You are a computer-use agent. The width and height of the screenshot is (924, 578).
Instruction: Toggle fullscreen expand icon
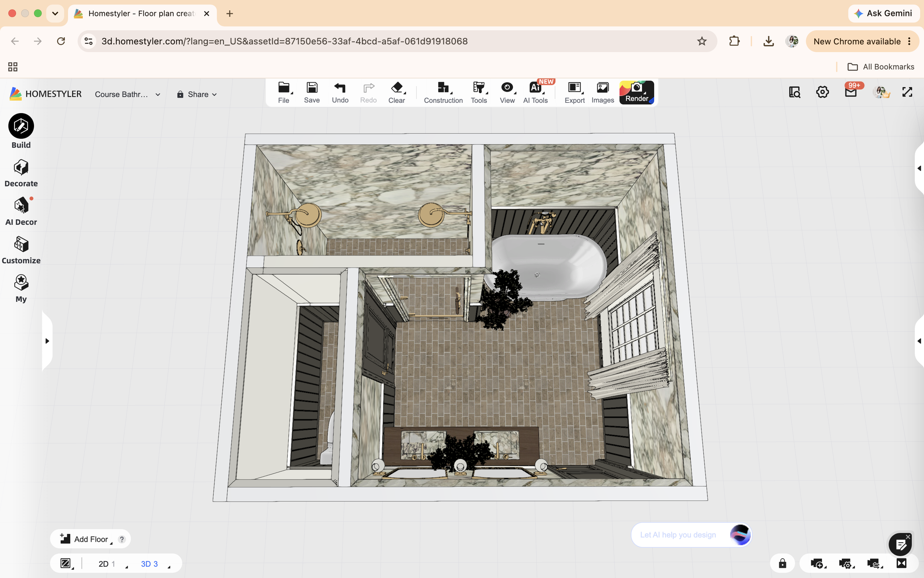point(907,92)
